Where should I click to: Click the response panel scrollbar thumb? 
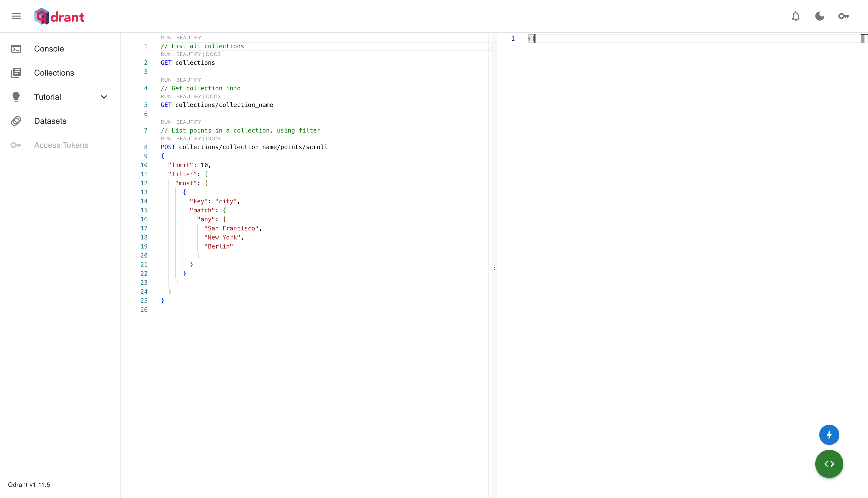click(863, 39)
